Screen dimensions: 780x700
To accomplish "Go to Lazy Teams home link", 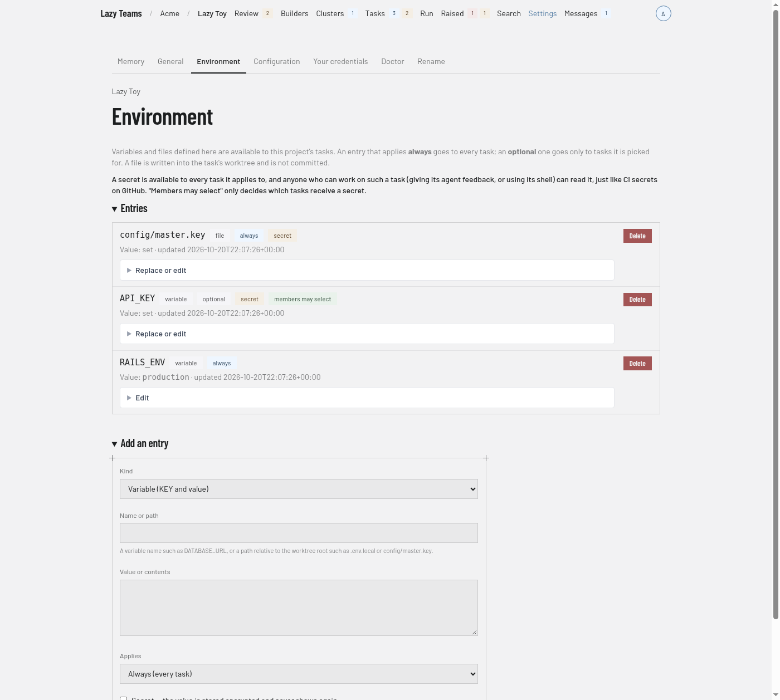I will (121, 13).
